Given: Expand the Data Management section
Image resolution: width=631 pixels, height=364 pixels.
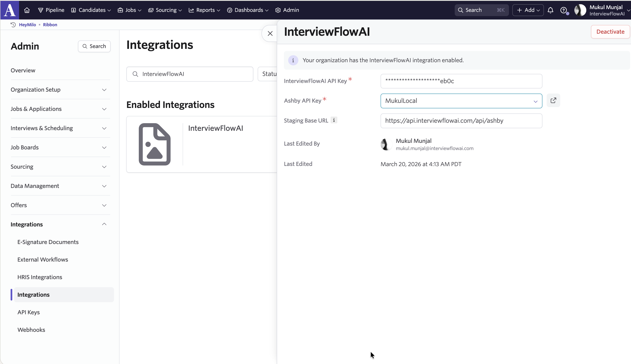Looking at the screenshot, I should (x=60, y=186).
